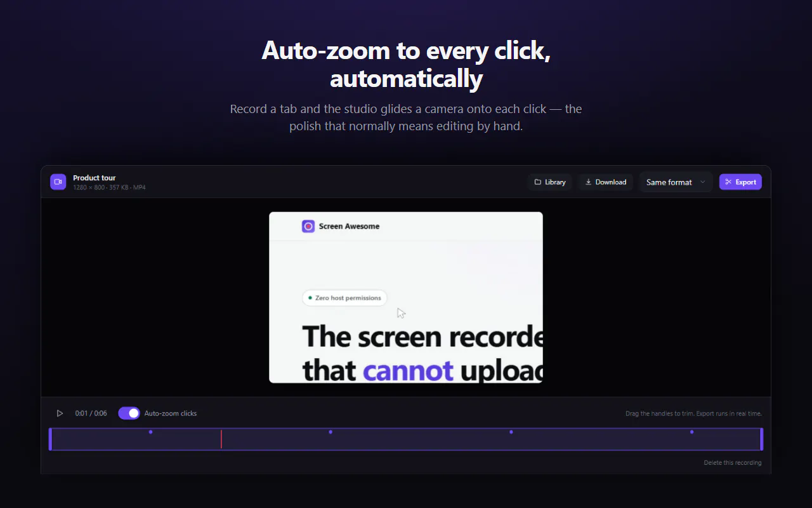The height and width of the screenshot is (508, 812).
Task: Click Delete this recording link
Action: 733,463
